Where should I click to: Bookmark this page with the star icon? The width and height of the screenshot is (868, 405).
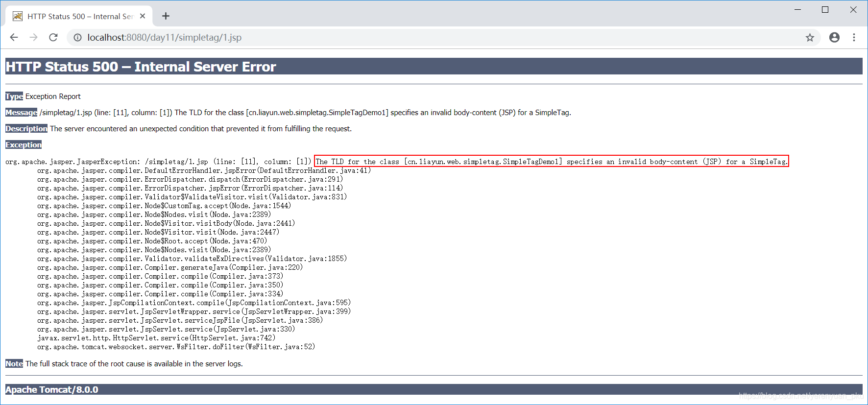point(810,37)
